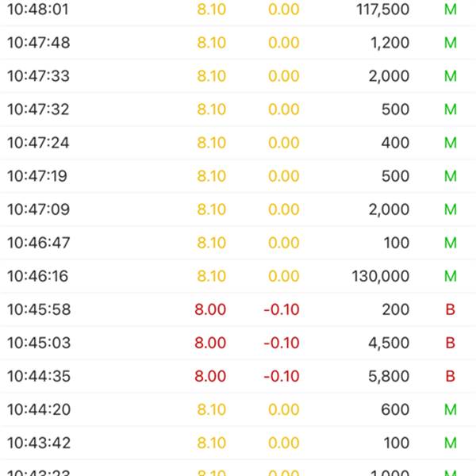Click the 10:47:19 timestamp
This screenshot has width=476, height=476.
[x=37, y=176]
